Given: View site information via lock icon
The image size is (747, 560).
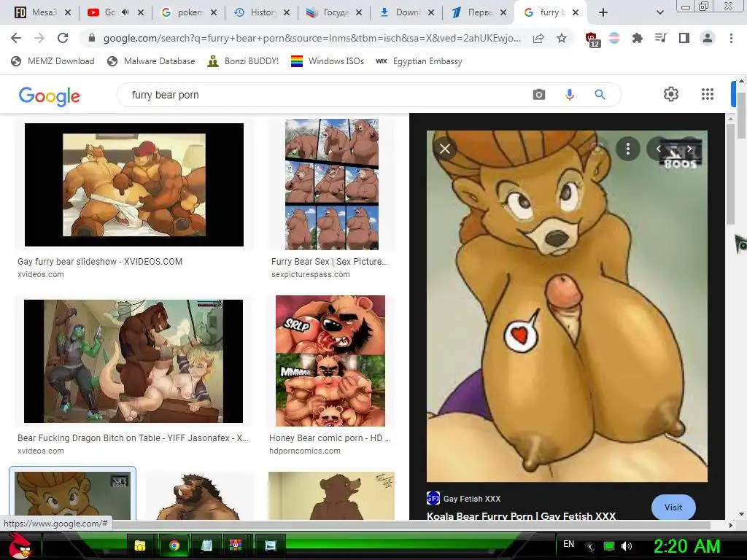Looking at the screenshot, I should tap(92, 38).
